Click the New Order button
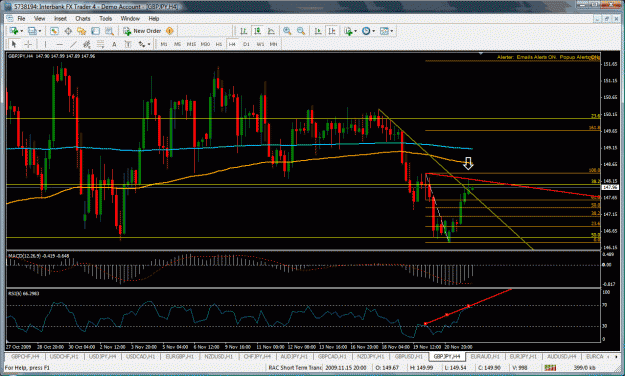This screenshot has height=376, width=625. tap(142, 31)
